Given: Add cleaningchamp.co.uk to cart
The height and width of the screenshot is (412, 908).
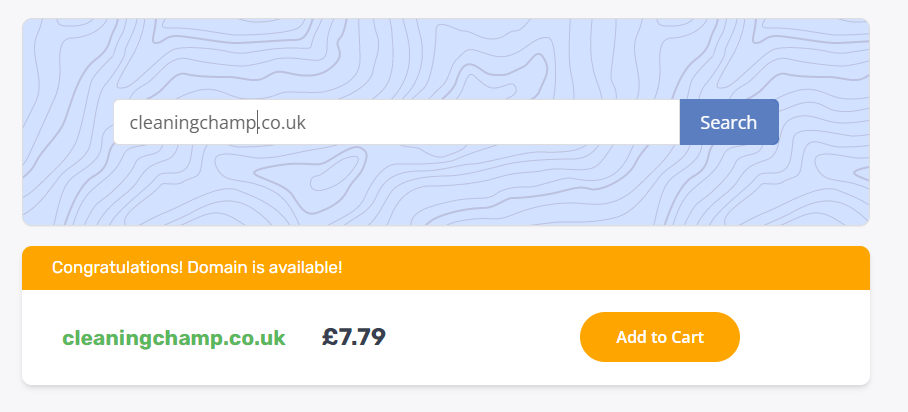Looking at the screenshot, I should [659, 337].
